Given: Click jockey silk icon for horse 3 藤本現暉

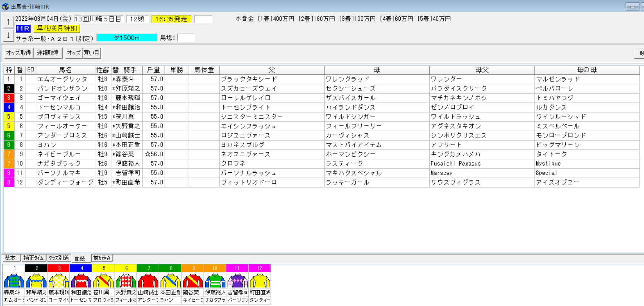Looking at the screenshot, I should (x=59, y=281).
